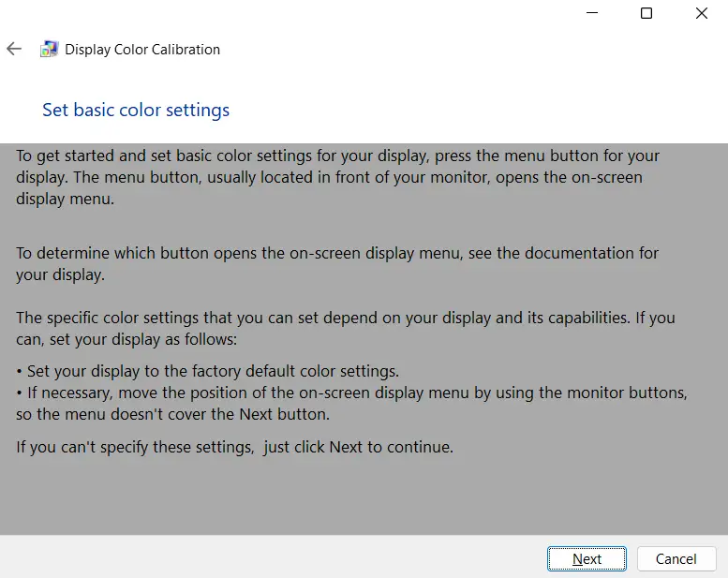Click the Display Color Calibration app icon
The height and width of the screenshot is (578, 728).
coord(49,49)
